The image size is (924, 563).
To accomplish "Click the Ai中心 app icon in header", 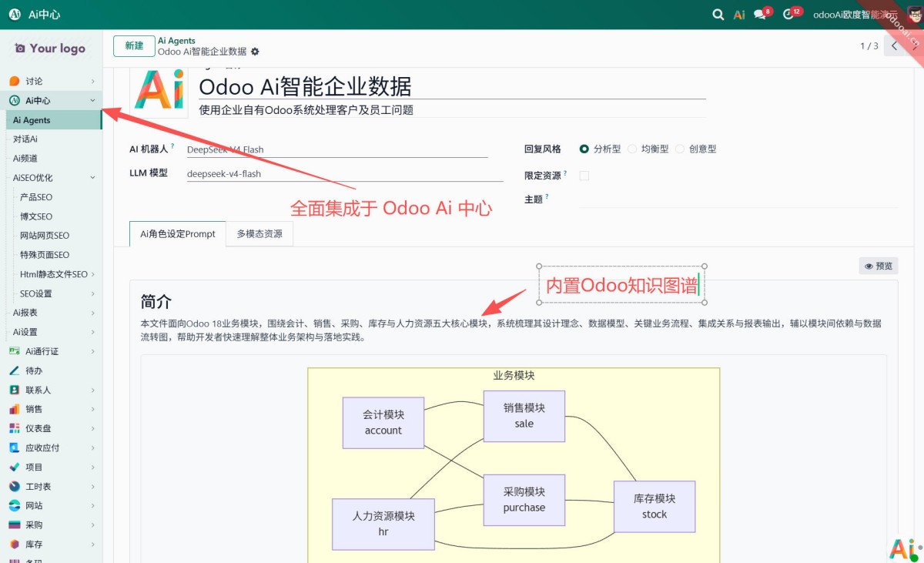I will (x=15, y=15).
